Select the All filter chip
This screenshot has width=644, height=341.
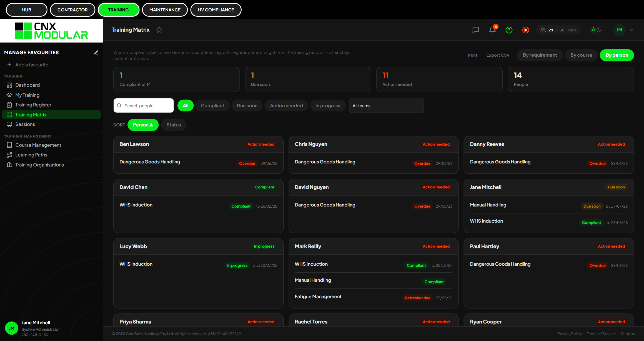pyautogui.click(x=186, y=106)
